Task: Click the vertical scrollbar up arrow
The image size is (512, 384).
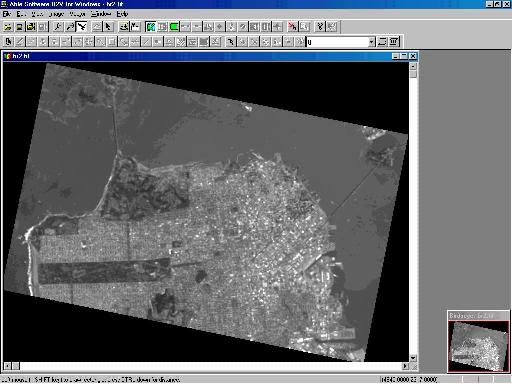Action: [x=413, y=66]
